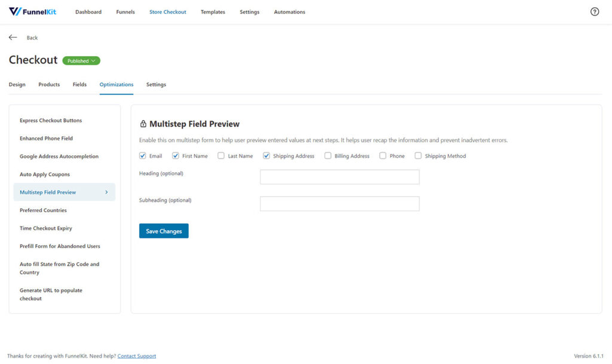Check the Billing Address checkbox
Image resolution: width=612 pixels, height=364 pixels.
328,155
